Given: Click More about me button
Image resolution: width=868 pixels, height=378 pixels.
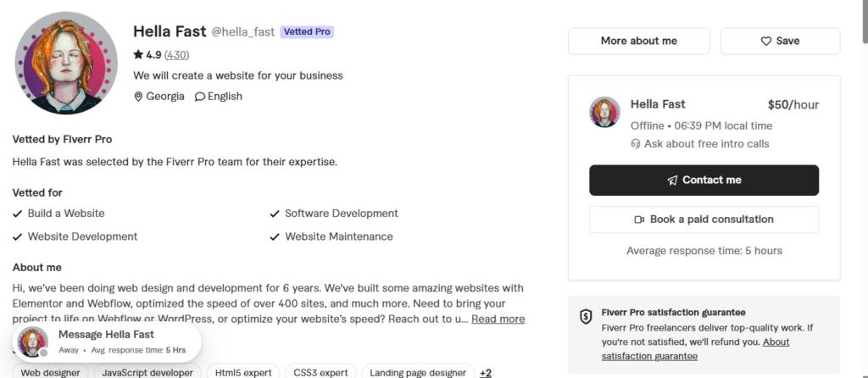Looking at the screenshot, I should click(x=639, y=41).
